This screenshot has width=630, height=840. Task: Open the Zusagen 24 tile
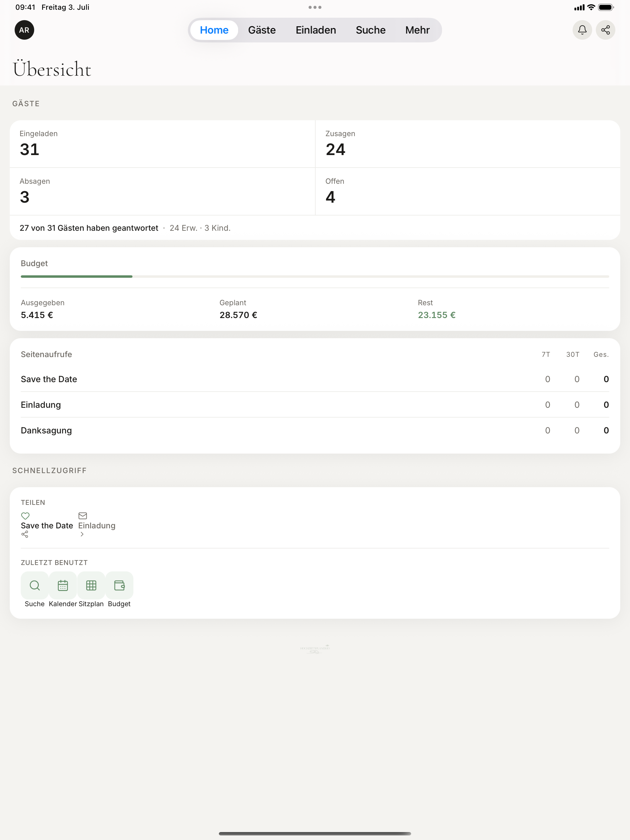tap(468, 144)
